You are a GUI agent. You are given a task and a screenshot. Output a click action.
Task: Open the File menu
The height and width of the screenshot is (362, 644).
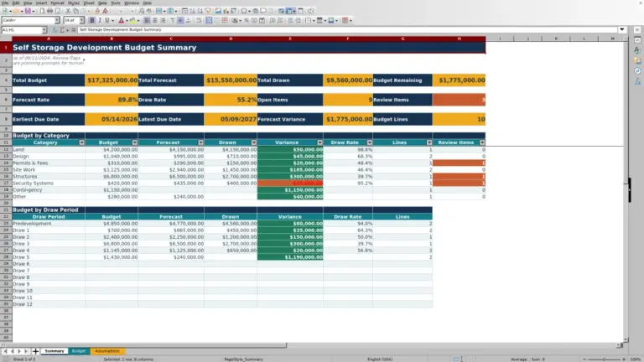(5, 3)
